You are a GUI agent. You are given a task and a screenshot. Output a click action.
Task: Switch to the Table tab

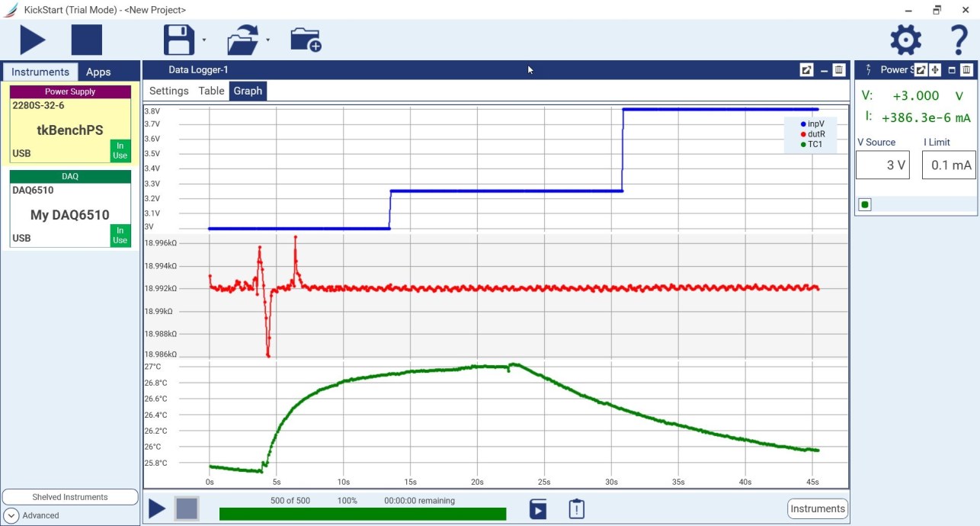[x=211, y=91]
